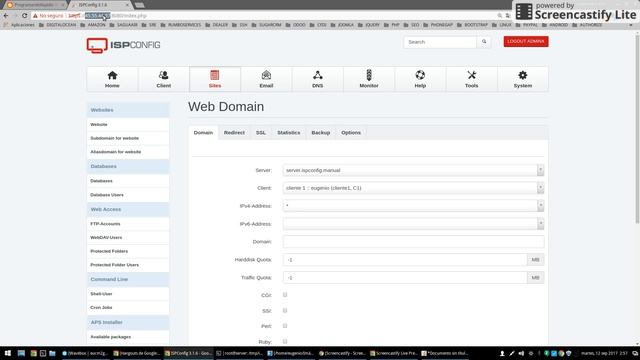This screenshot has height=360, width=640.
Task: Click the volume icon in system tray
Action: (521, 353)
